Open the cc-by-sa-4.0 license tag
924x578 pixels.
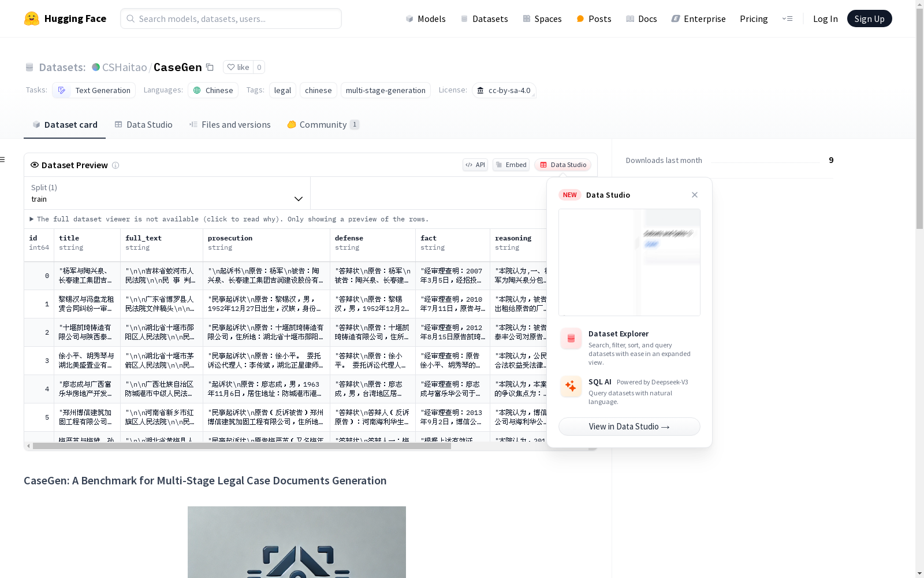[x=504, y=90]
